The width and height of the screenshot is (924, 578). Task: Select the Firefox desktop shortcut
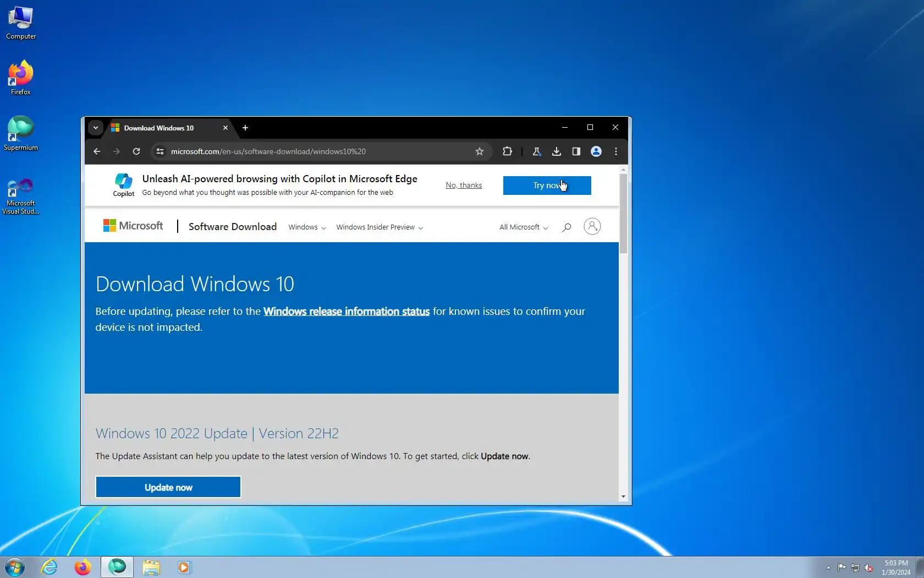21,78
